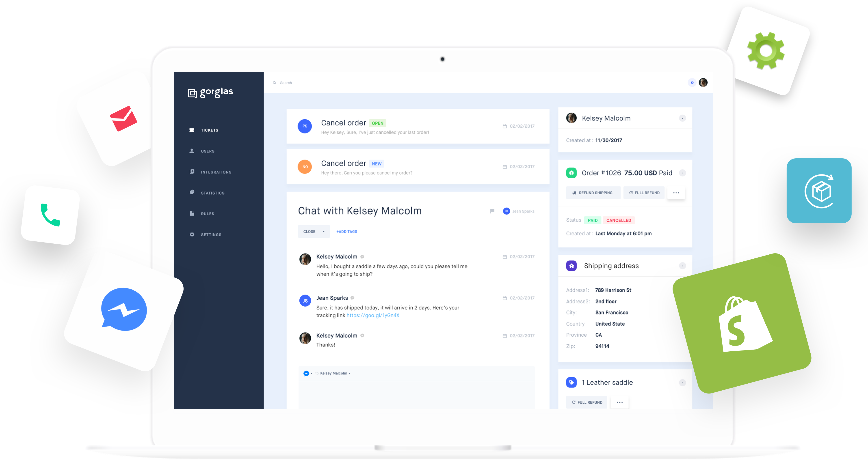Click the Integrations plus-box icon
Screen dimensions: 868x460
(x=192, y=172)
